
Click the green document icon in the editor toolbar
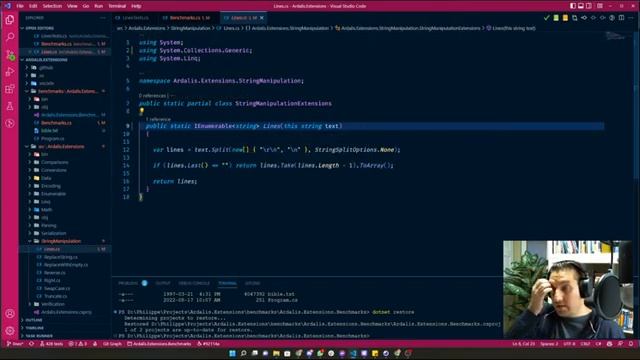556,18
